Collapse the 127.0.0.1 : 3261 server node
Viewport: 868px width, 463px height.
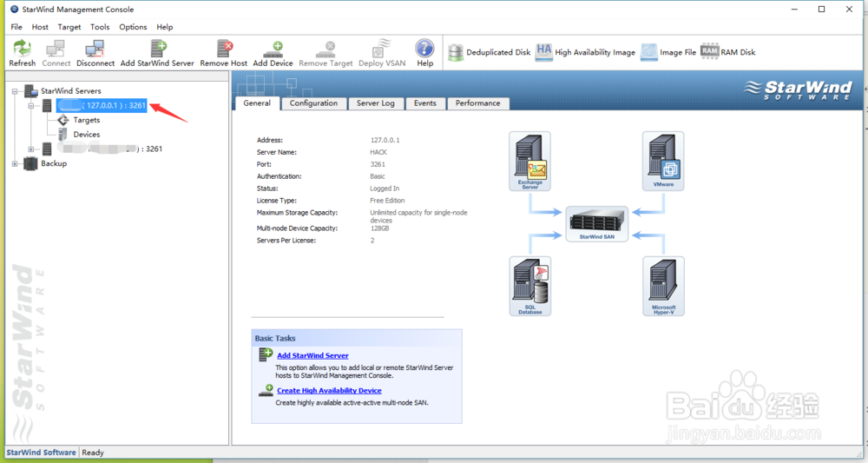tap(31, 105)
